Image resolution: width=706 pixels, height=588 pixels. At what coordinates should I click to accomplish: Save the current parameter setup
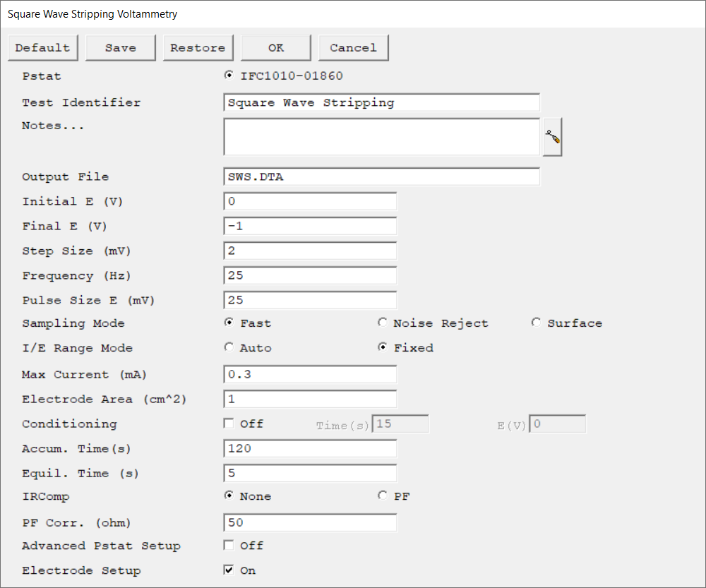(120, 48)
